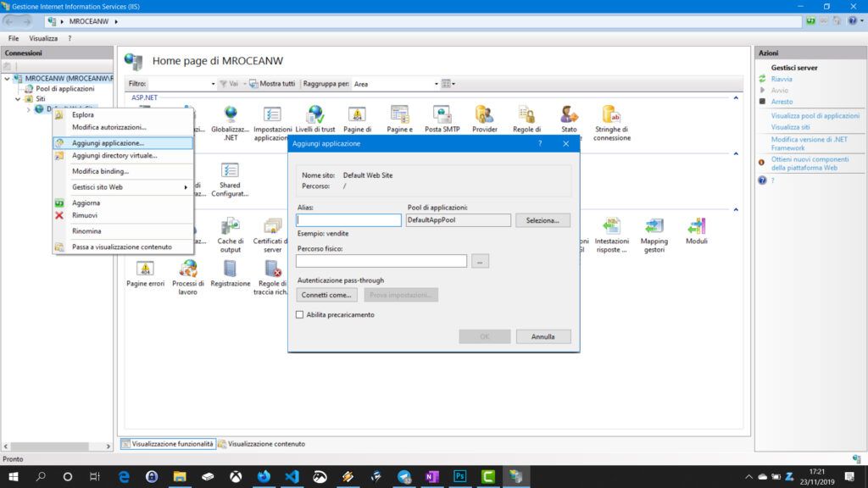Open Windows Start menu

tap(14, 476)
